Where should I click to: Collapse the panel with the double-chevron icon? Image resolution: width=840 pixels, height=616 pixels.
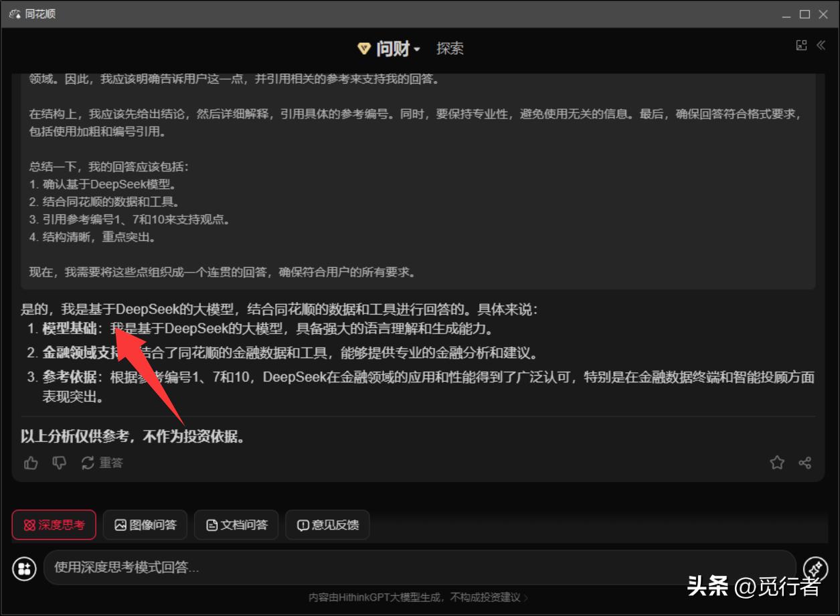coord(821,46)
